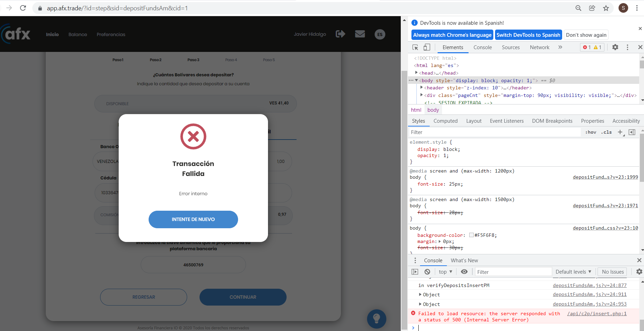Open console settings gear icon

639,272
